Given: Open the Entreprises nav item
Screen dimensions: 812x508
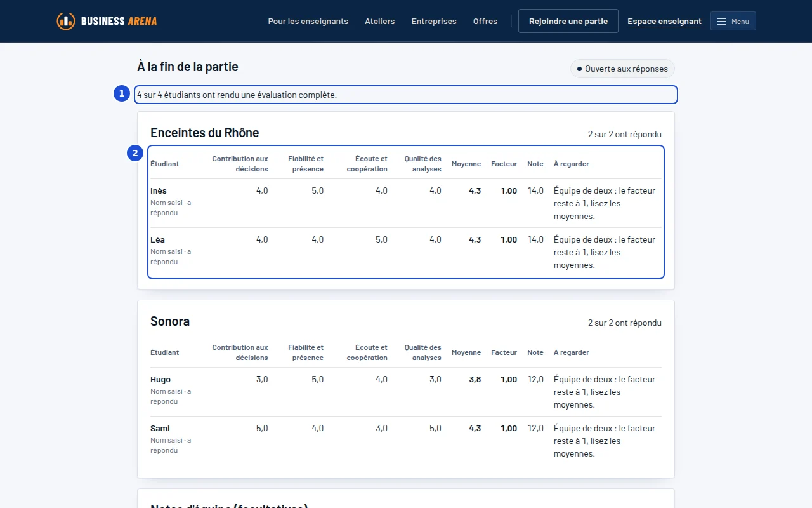Looking at the screenshot, I should (x=434, y=21).
